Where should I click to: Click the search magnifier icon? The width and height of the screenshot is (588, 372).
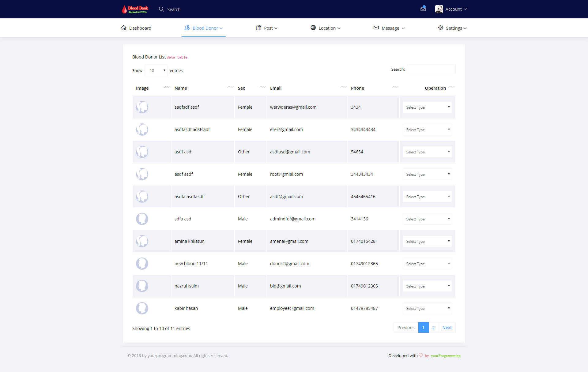click(161, 9)
